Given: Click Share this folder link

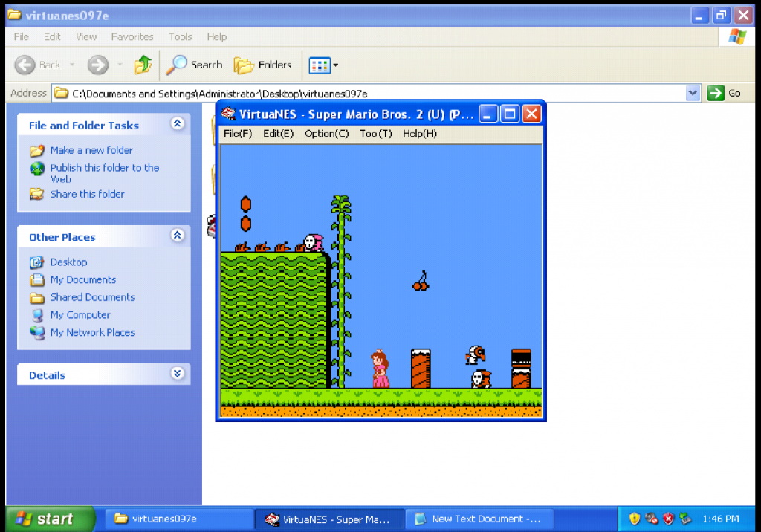Looking at the screenshot, I should 88,194.
